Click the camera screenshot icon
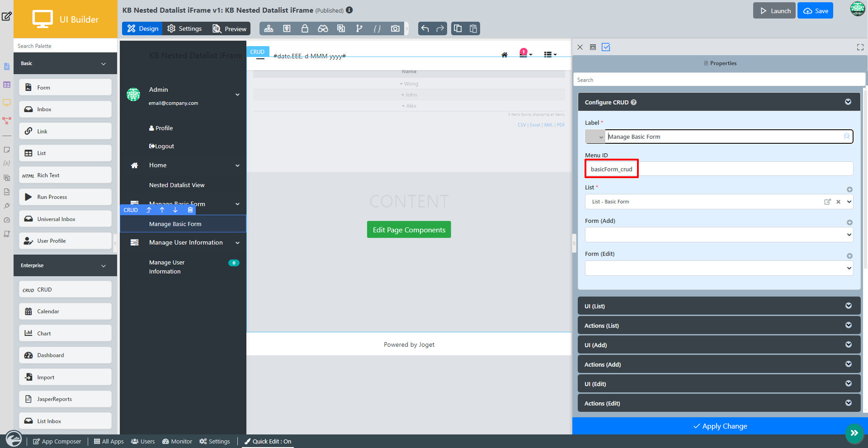 pos(395,28)
